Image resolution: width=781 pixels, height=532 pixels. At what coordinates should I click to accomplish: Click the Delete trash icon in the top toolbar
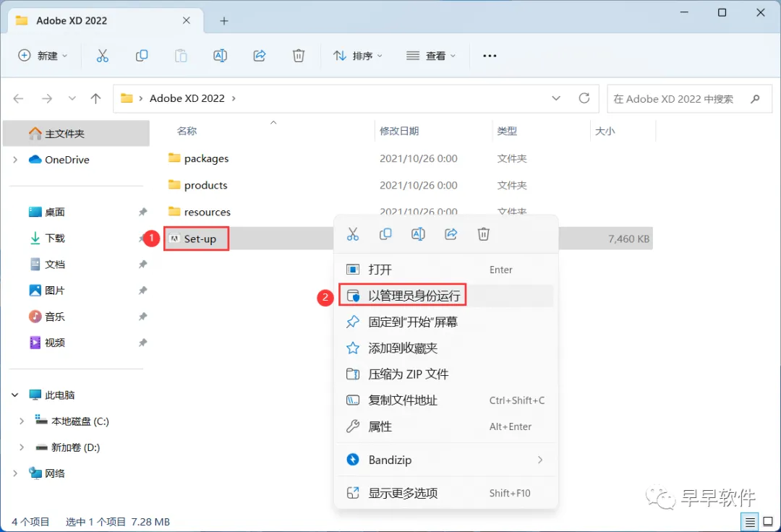click(299, 56)
